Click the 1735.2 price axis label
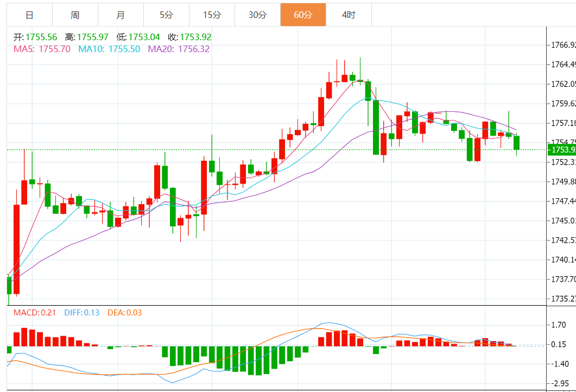 pyautogui.click(x=564, y=299)
